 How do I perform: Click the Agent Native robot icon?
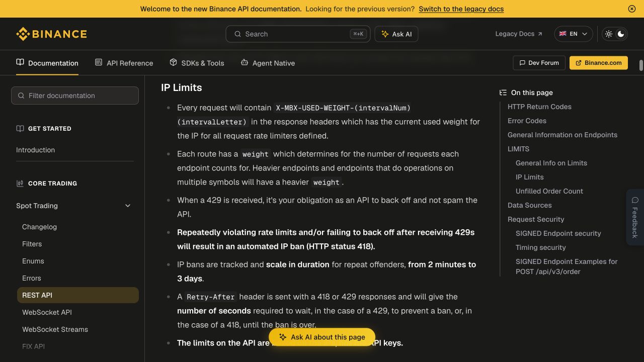[x=245, y=62]
